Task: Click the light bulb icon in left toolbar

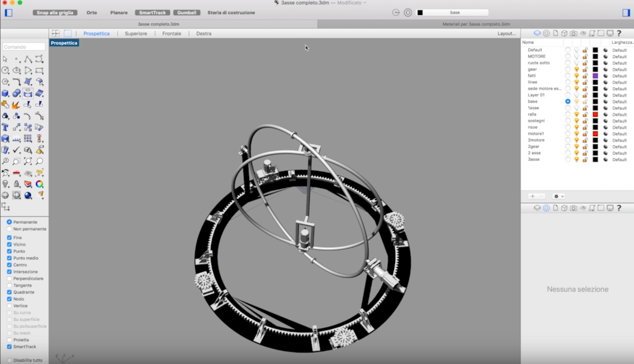Action: pos(5,184)
